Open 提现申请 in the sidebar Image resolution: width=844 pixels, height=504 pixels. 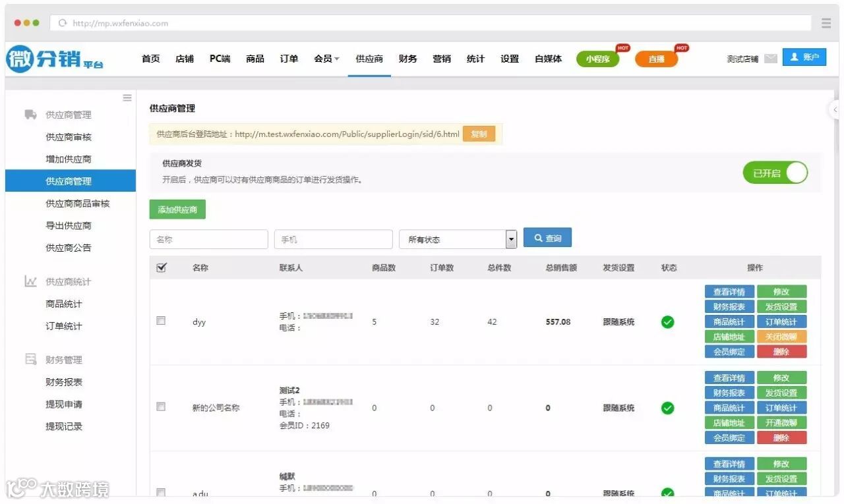(64, 404)
